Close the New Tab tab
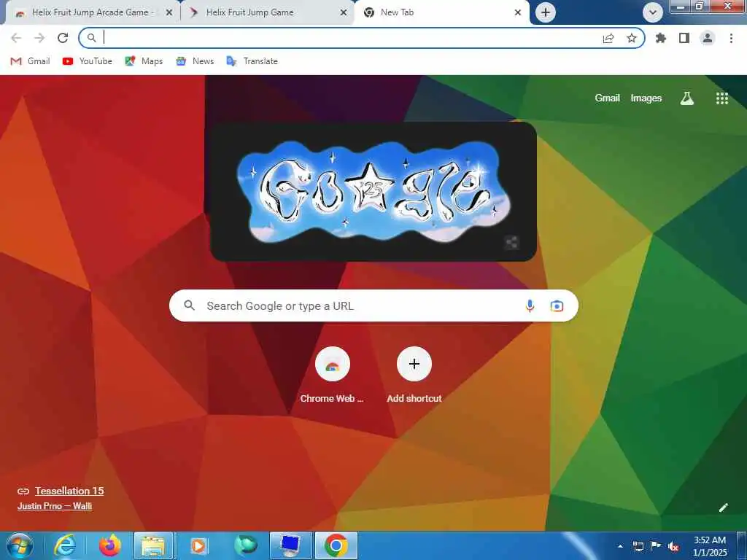 coord(518,13)
